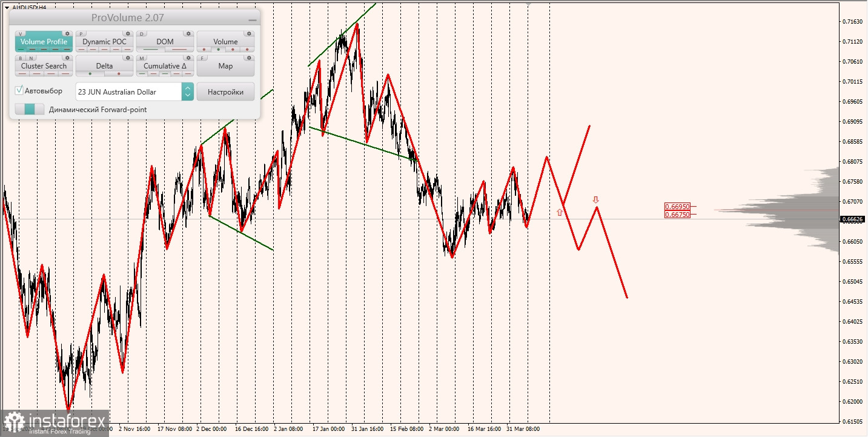Viewport: 868px width, 437px height.
Task: Open Cluster Search gear settings
Action: pos(67,58)
